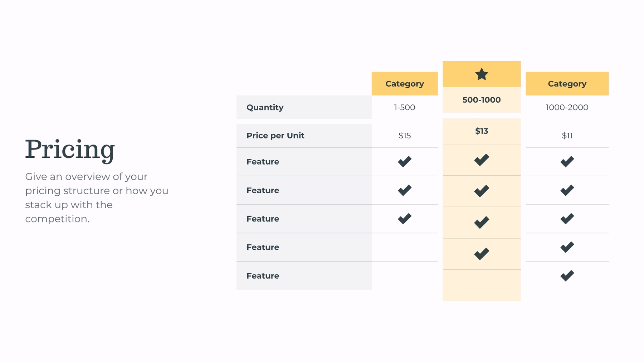The width and height of the screenshot is (644, 362).
Task: Click the last Feature checkmark under $11
Action: 567,275
